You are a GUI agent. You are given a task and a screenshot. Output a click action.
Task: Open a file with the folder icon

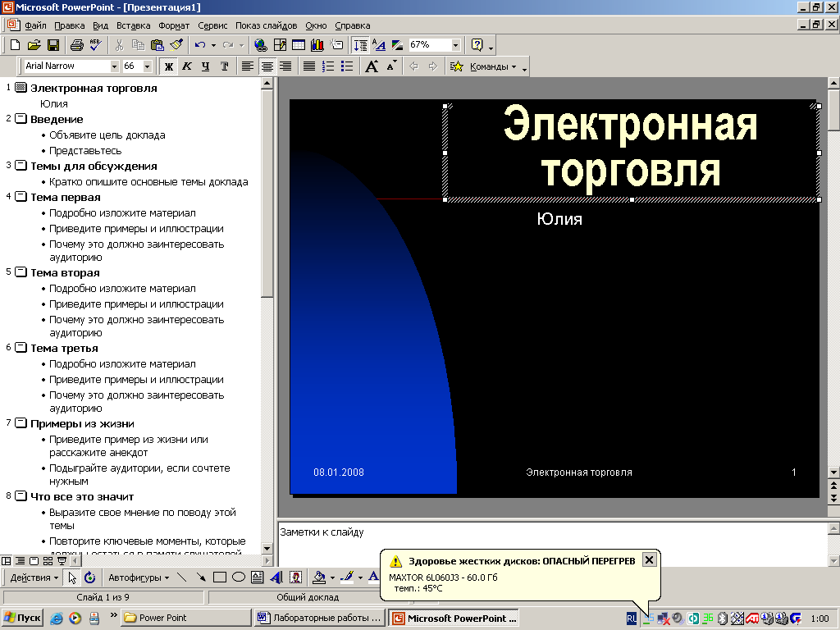[x=34, y=45]
